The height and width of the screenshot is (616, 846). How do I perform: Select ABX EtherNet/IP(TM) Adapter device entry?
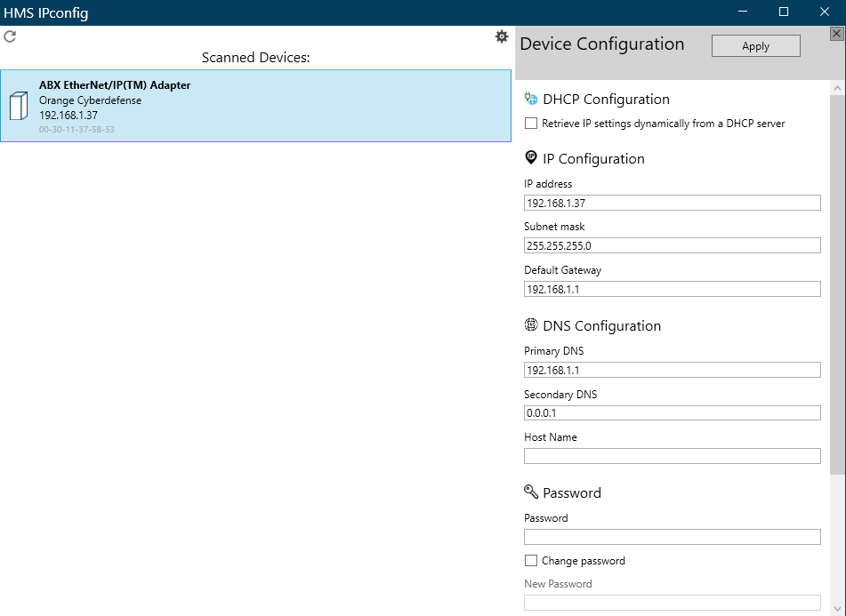tap(256, 106)
